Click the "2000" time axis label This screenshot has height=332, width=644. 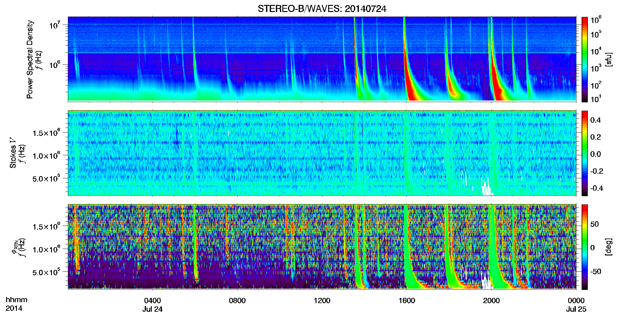491,300
